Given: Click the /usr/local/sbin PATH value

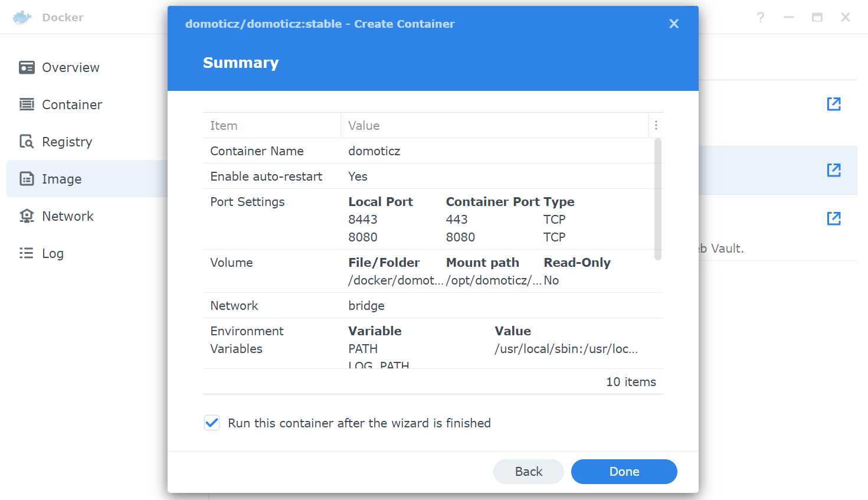Looking at the screenshot, I should (x=566, y=349).
